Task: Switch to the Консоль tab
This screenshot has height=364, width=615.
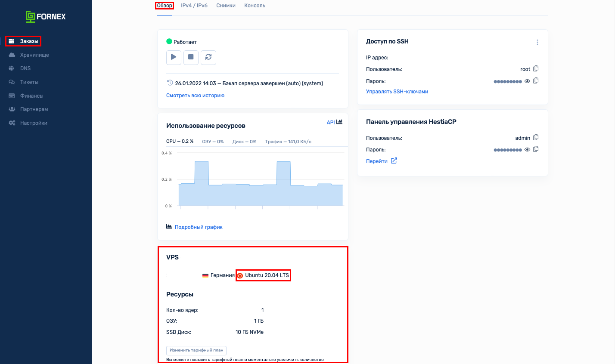Action: point(255,6)
